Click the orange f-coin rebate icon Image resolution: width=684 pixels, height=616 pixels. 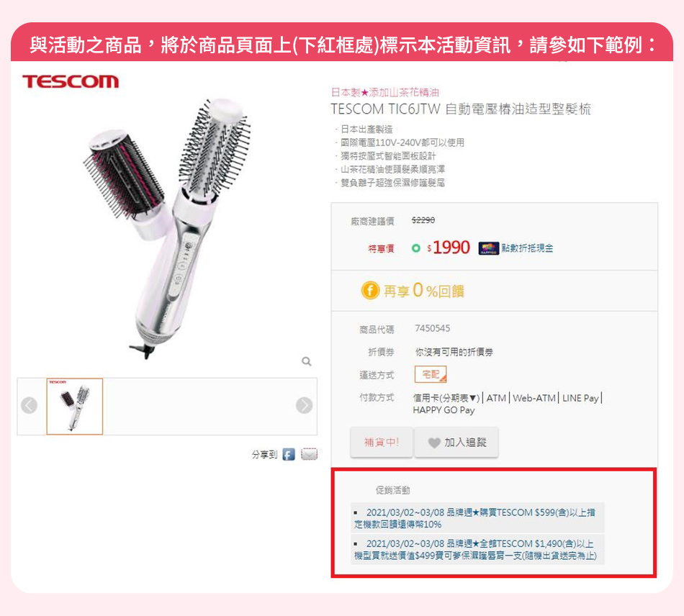pos(370,290)
